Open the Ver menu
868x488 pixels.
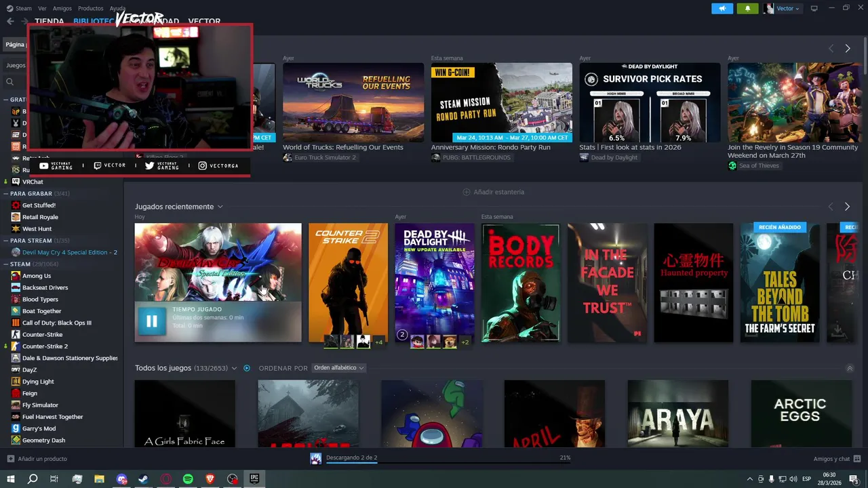pyautogui.click(x=42, y=8)
